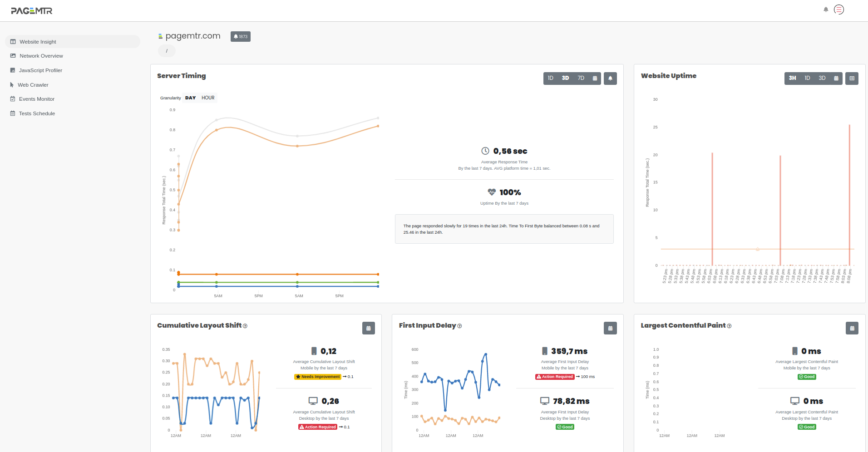
Task: Select 3D range in Website Uptime
Action: (x=822, y=78)
